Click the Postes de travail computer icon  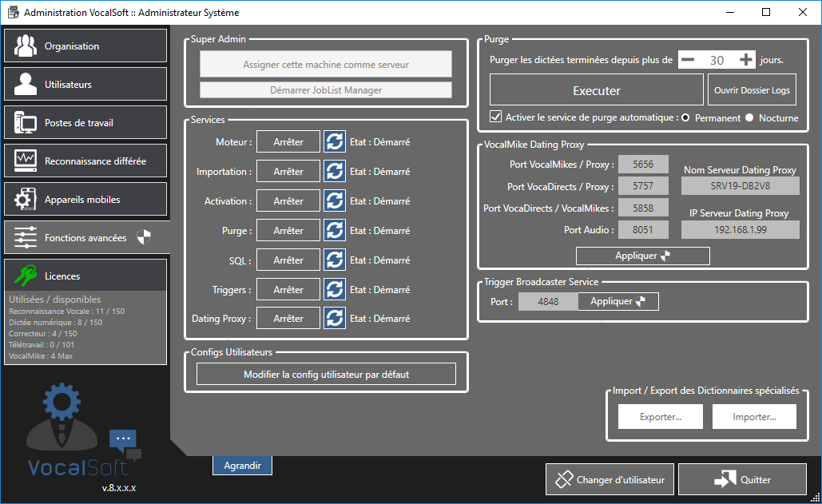pyautogui.click(x=26, y=122)
